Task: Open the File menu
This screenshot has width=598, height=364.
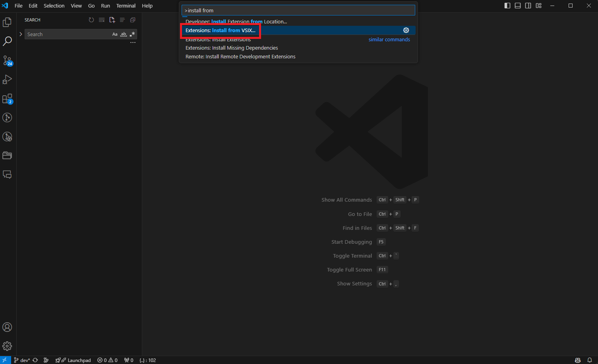Action: click(19, 6)
